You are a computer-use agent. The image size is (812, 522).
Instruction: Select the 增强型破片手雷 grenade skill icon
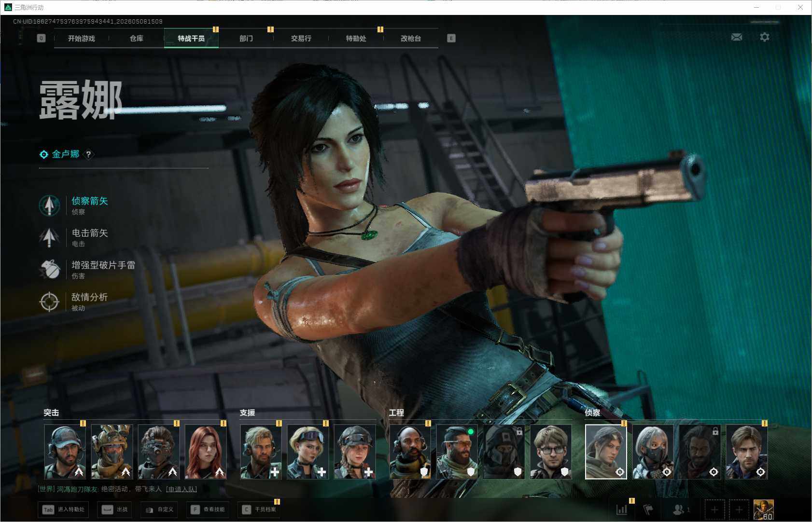[49, 269]
